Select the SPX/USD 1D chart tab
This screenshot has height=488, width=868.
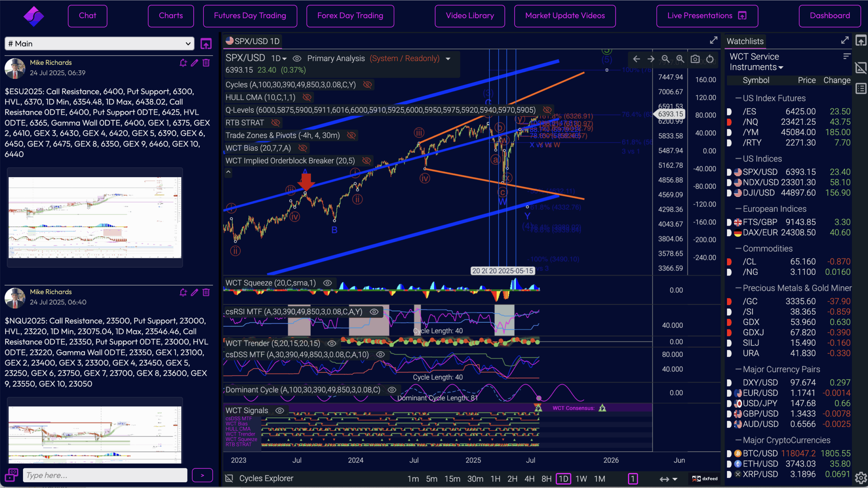coord(253,41)
